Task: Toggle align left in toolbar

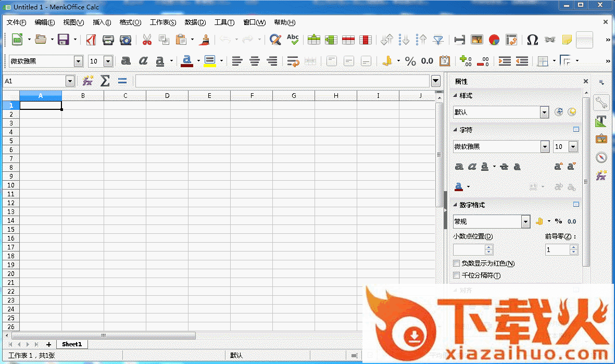Action: (x=237, y=61)
